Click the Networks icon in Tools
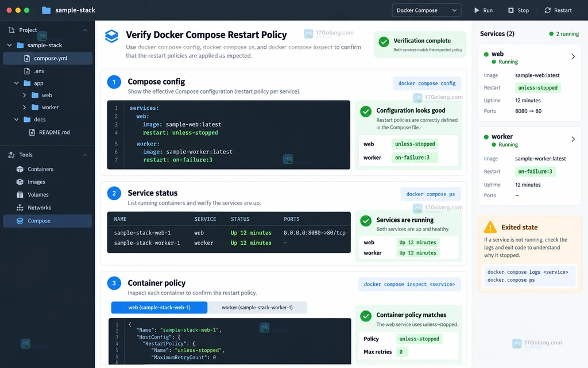 point(20,208)
